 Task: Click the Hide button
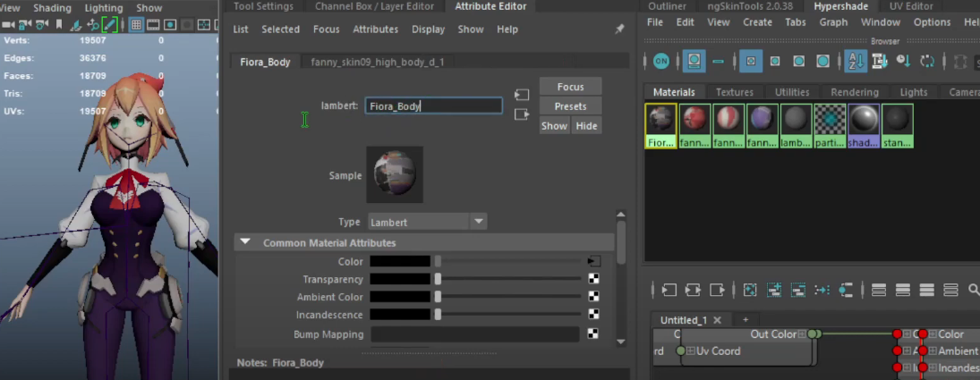(x=586, y=125)
